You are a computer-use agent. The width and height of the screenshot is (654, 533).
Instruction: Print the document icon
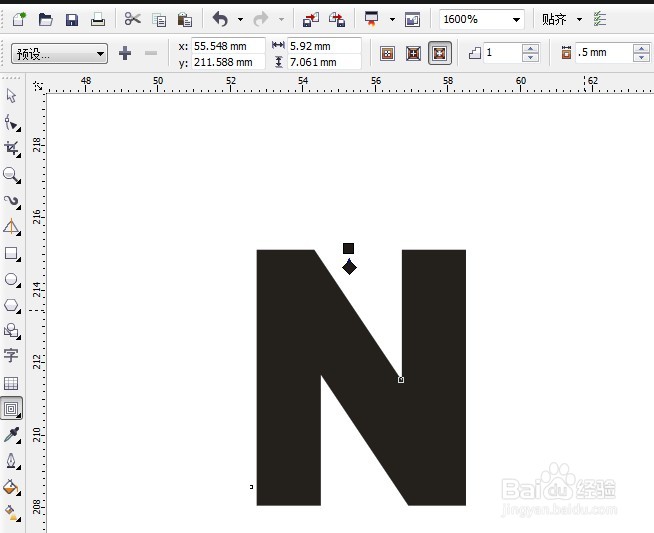[98, 19]
